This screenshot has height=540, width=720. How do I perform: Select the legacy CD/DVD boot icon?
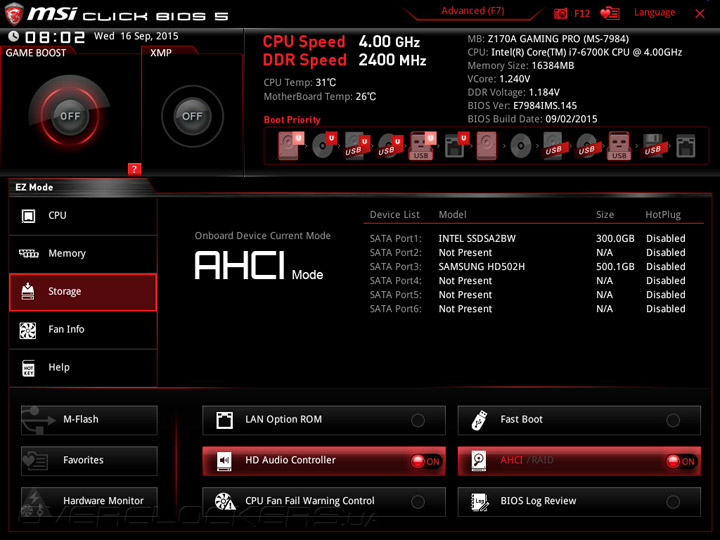coord(521,146)
